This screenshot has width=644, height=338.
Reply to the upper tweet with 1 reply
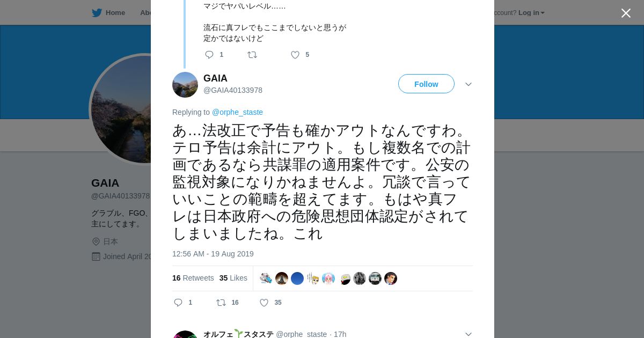pyautogui.click(x=209, y=55)
